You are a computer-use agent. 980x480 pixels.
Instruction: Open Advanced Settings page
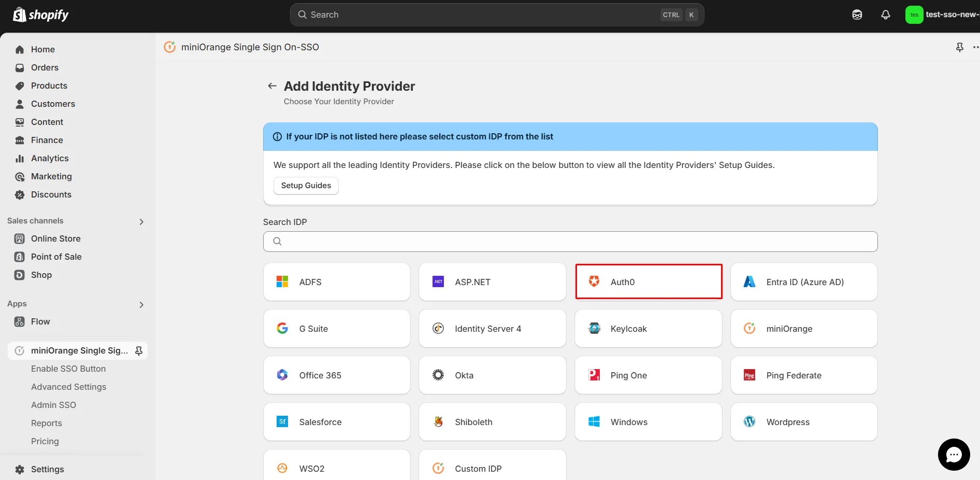68,387
